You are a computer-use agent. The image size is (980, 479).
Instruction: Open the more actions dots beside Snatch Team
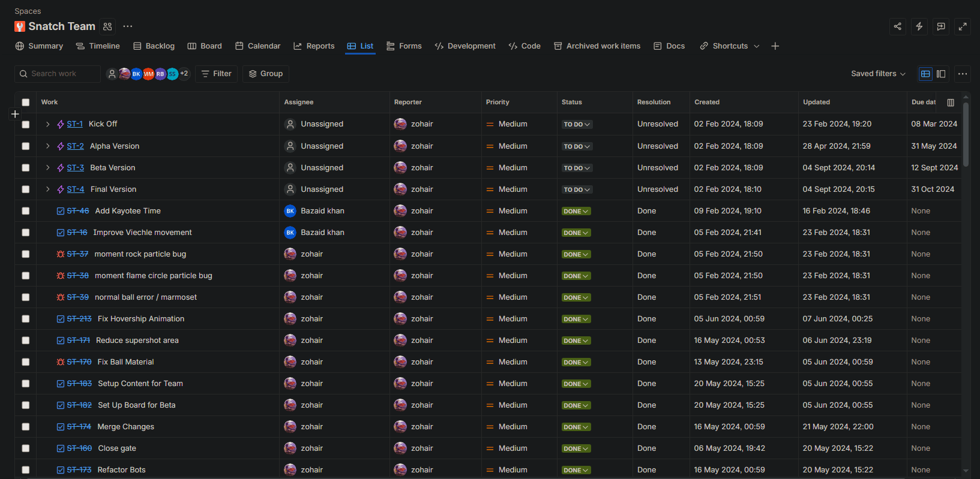[x=128, y=26]
